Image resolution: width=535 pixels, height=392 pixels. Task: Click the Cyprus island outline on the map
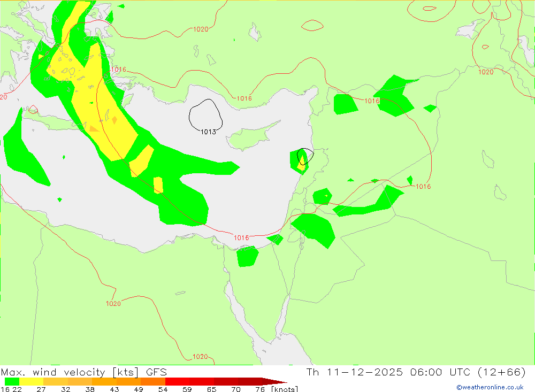point(253,136)
